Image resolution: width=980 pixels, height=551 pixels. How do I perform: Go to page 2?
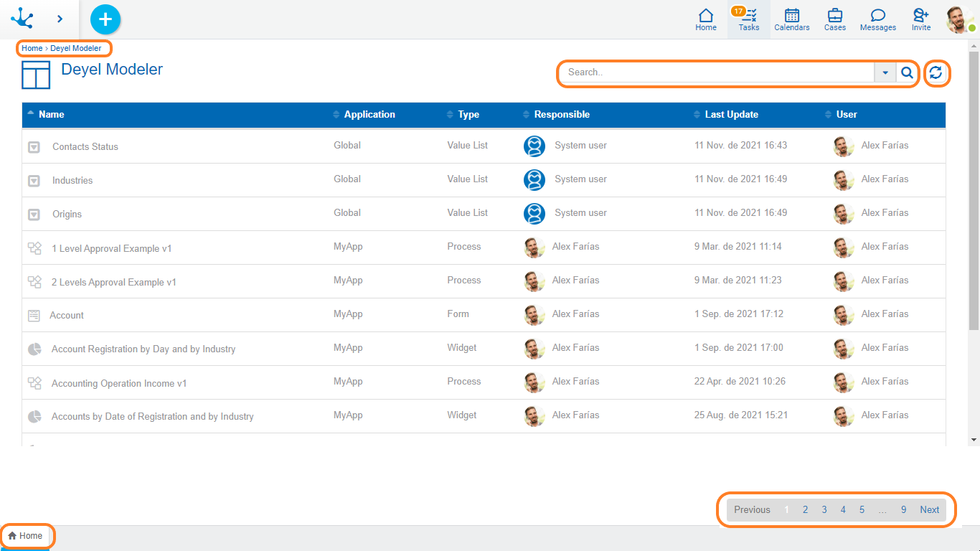(806, 510)
